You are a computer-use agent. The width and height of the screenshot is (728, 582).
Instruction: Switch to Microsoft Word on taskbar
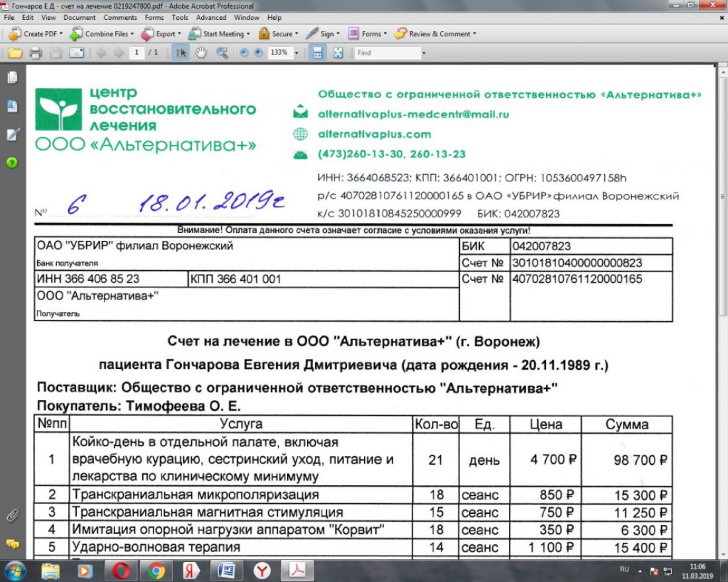(226, 571)
